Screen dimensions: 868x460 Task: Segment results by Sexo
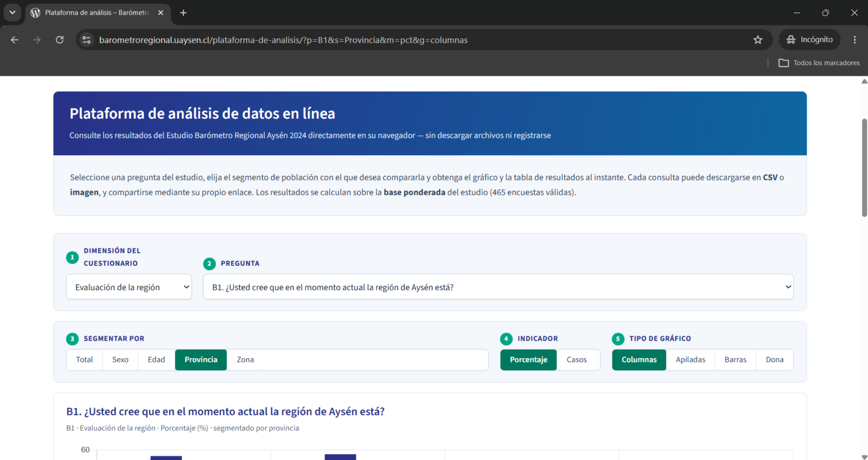[x=120, y=360]
